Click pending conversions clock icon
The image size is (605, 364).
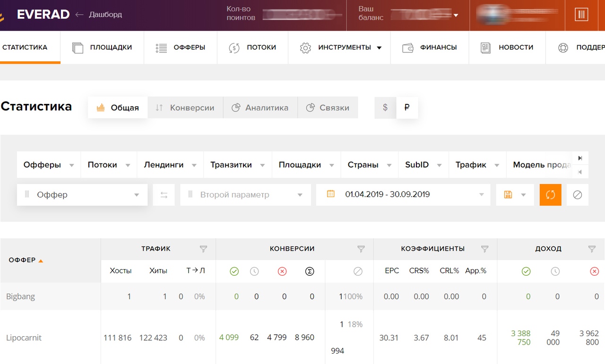(254, 271)
